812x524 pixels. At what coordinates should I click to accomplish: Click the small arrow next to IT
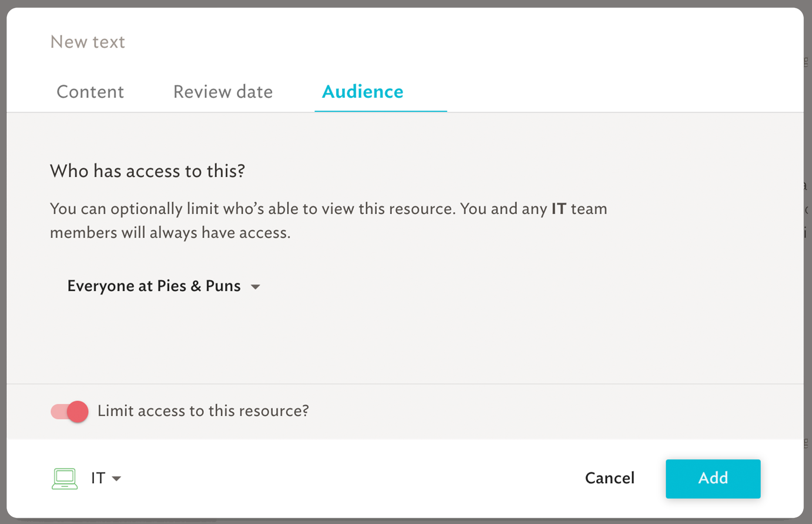pos(116,479)
